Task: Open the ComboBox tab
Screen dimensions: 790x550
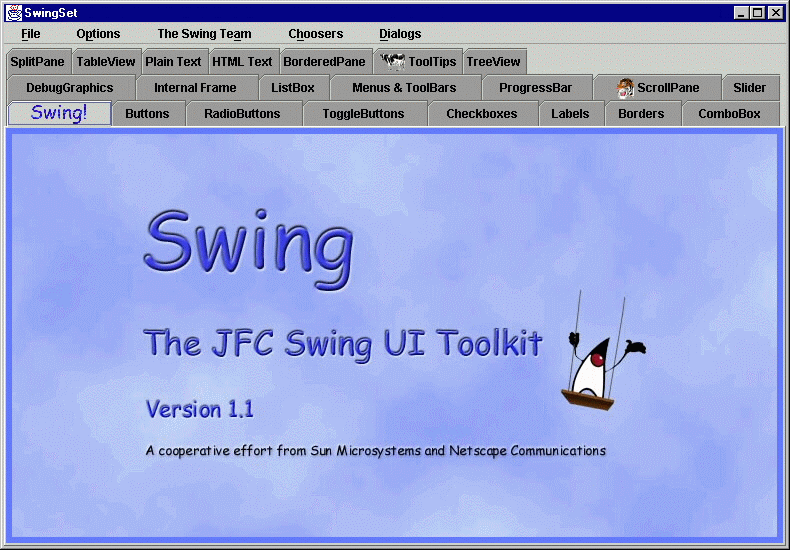Action: pyautogui.click(x=730, y=114)
